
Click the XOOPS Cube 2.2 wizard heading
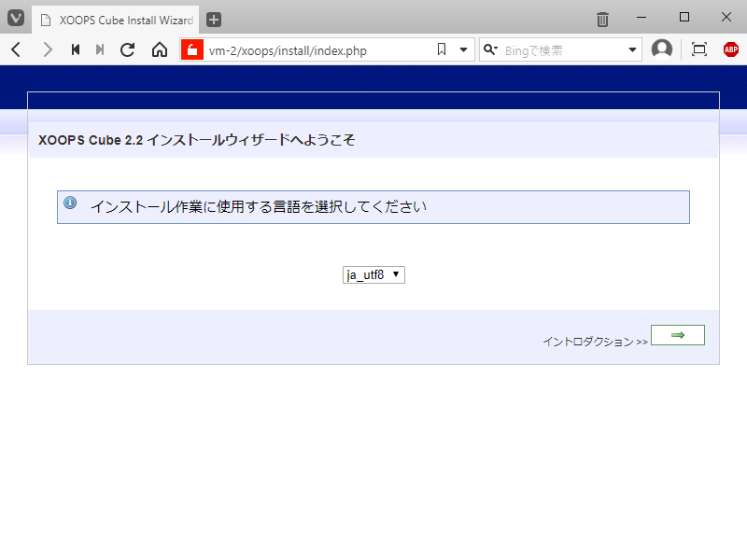[x=196, y=140]
